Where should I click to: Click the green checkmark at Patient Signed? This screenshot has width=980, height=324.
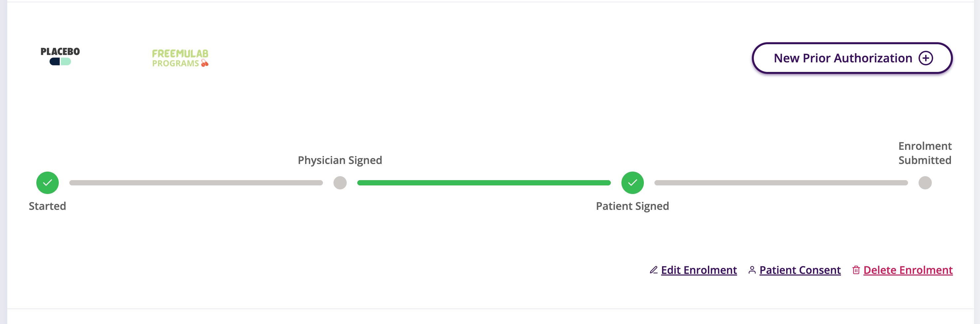pyautogui.click(x=632, y=182)
